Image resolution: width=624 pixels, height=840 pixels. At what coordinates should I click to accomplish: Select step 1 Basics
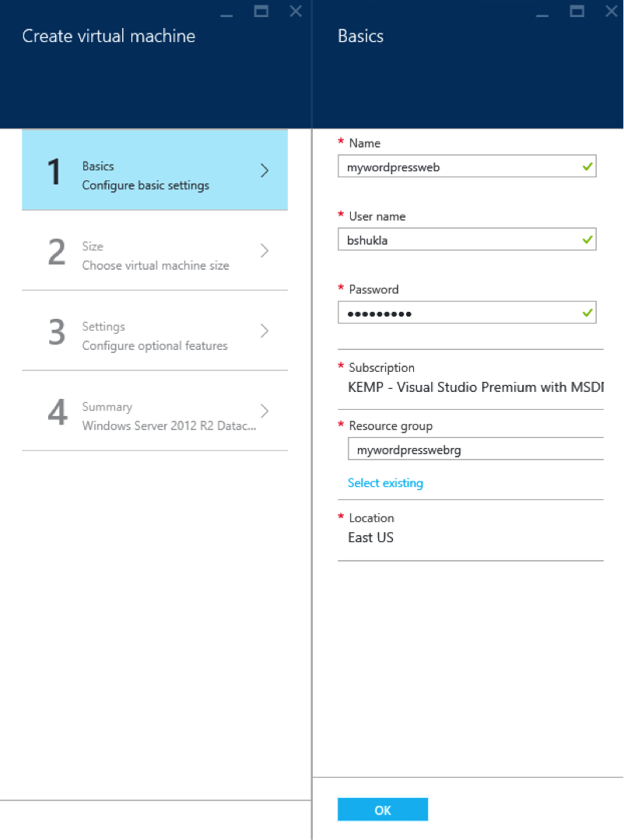[154, 170]
